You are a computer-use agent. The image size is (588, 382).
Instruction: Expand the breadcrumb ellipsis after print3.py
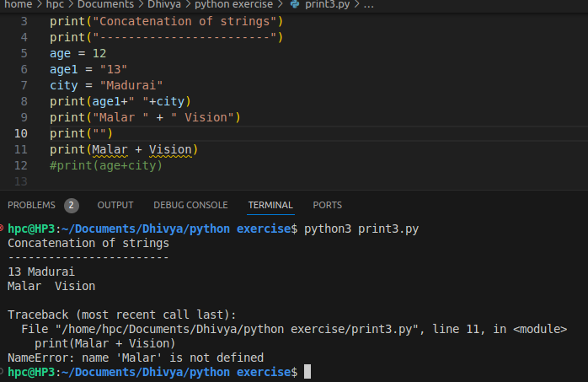(x=369, y=5)
